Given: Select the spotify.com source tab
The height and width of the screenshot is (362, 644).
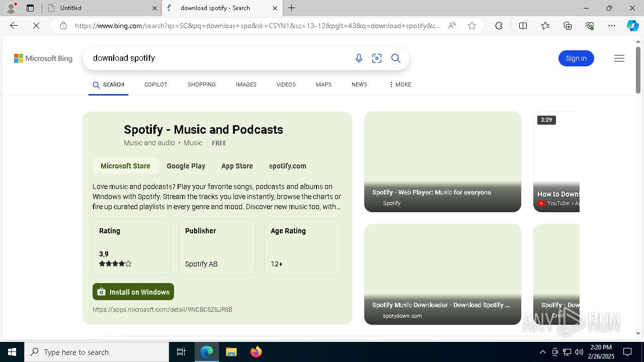Looking at the screenshot, I should (x=288, y=166).
